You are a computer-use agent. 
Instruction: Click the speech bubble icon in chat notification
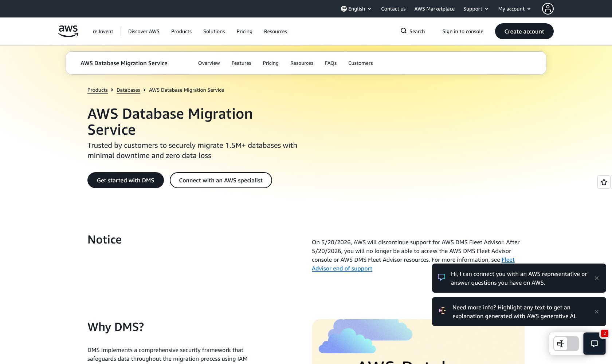pyautogui.click(x=442, y=277)
